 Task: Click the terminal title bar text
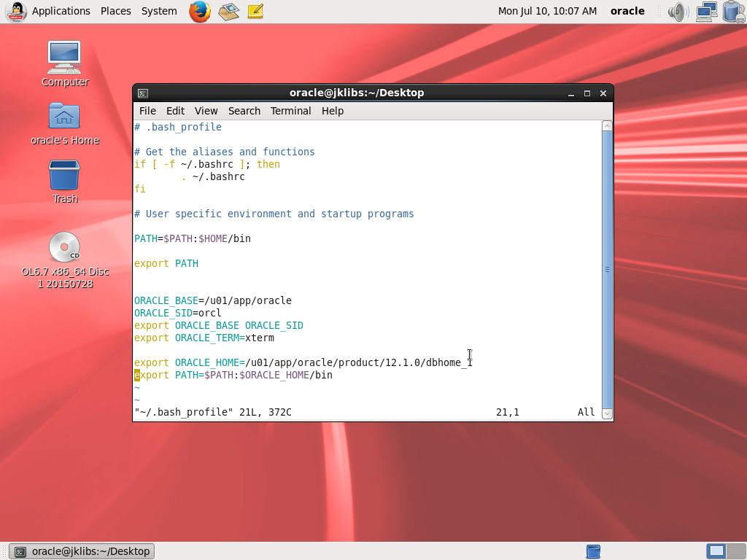[x=357, y=93]
